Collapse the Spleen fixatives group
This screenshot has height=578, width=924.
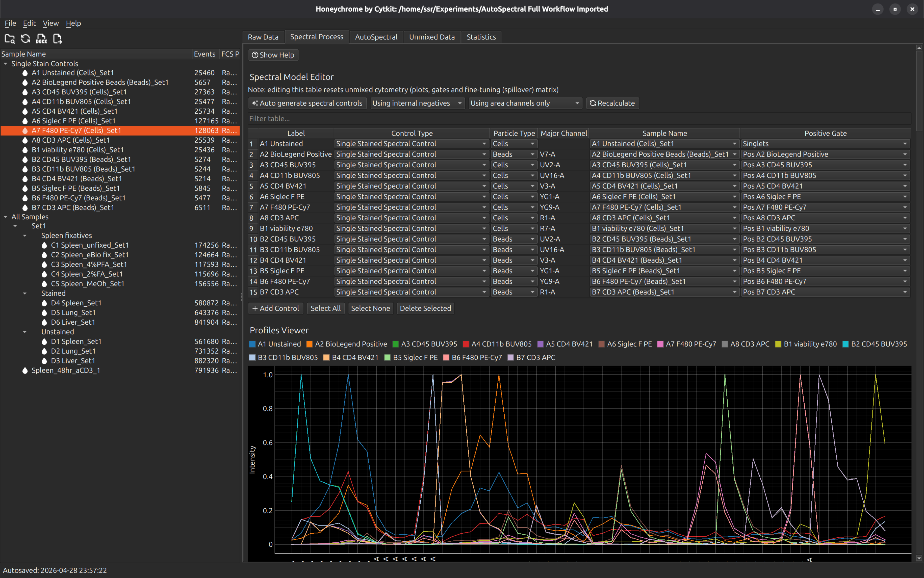[25, 236]
